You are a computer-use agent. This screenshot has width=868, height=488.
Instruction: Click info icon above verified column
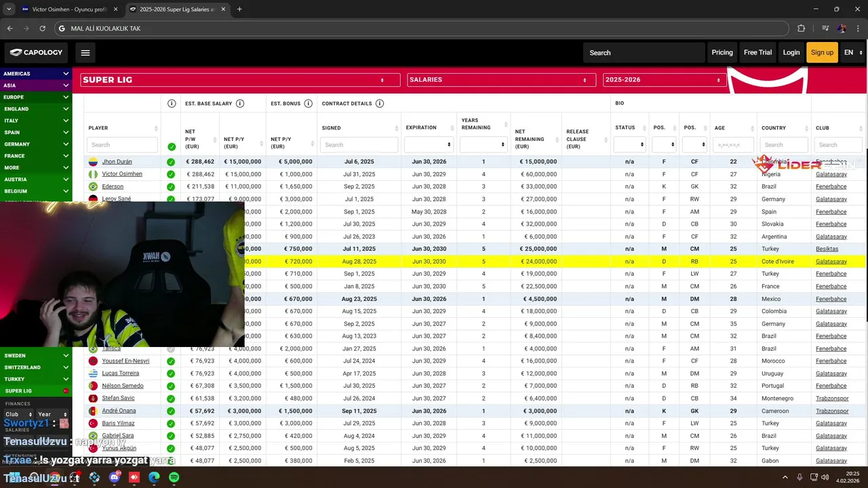(172, 104)
